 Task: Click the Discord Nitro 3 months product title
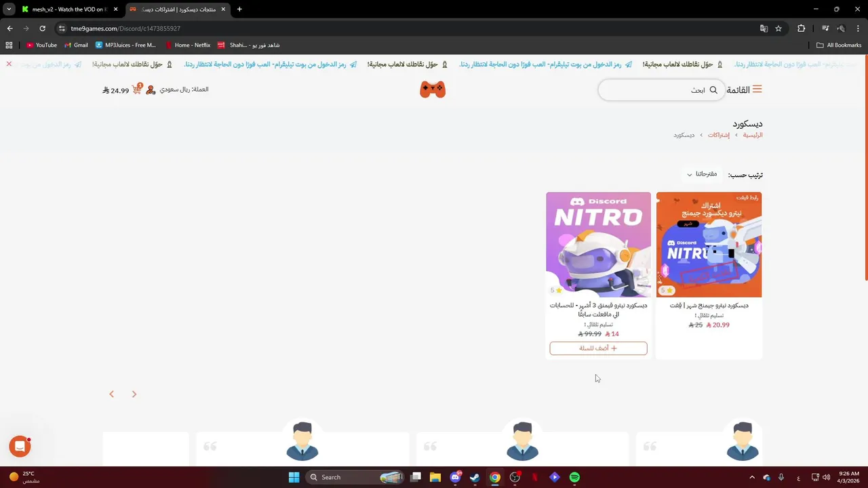[x=598, y=310]
